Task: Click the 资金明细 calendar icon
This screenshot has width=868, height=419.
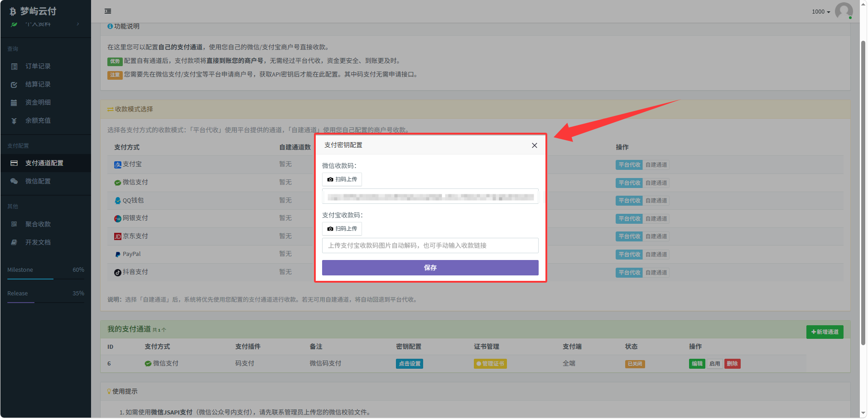Action: click(x=14, y=103)
